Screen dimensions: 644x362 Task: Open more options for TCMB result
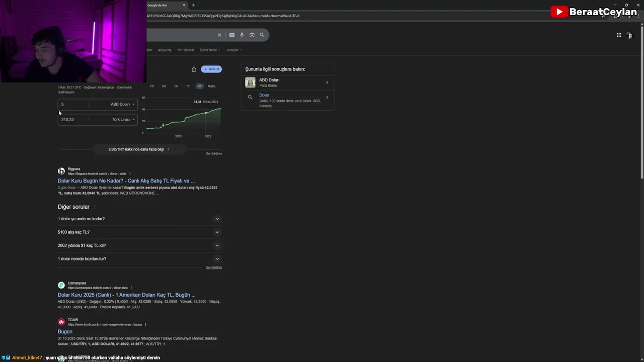[145, 324]
